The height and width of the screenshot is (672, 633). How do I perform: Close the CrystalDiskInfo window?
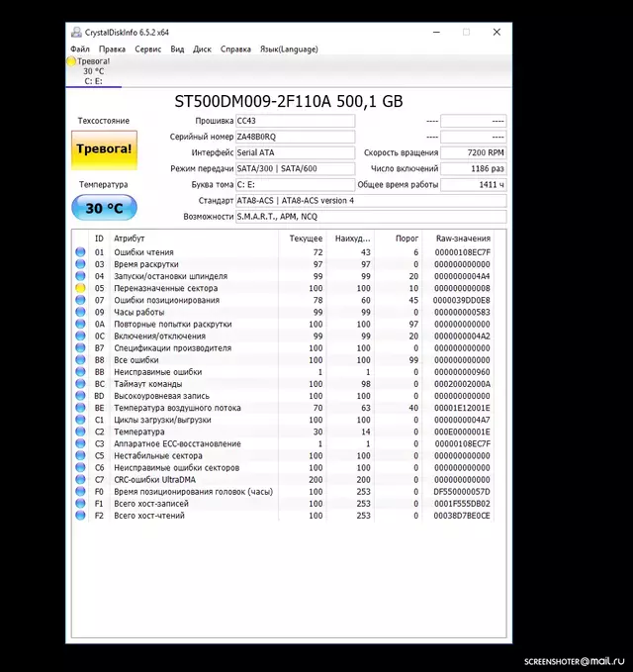point(497,32)
